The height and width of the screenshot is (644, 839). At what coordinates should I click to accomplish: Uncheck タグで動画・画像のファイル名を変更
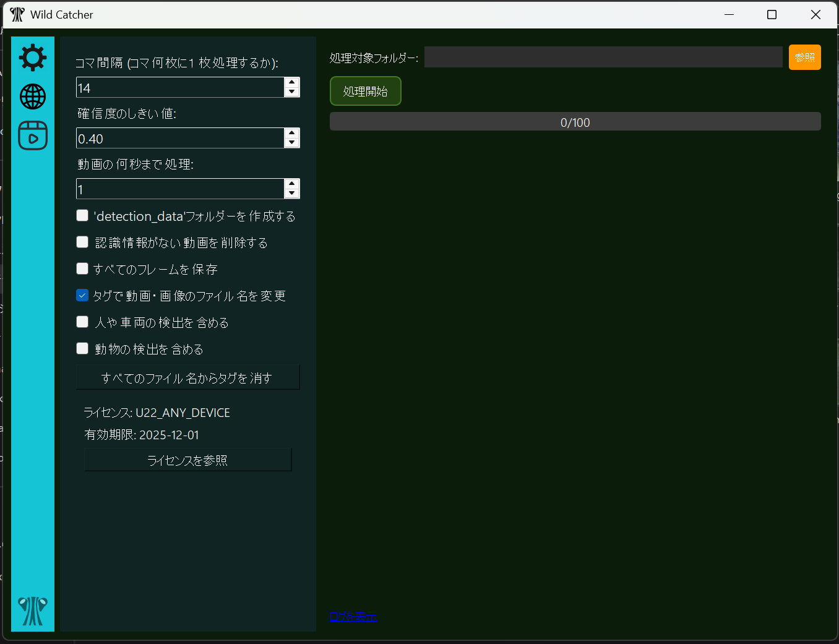(82, 295)
